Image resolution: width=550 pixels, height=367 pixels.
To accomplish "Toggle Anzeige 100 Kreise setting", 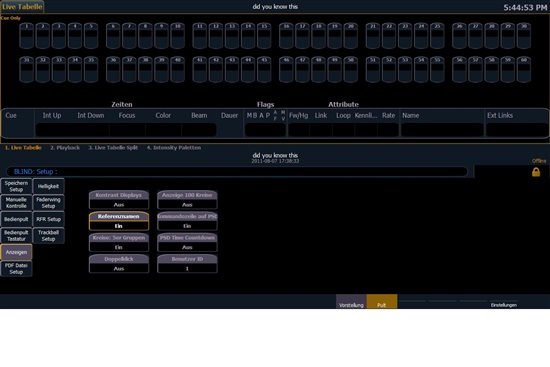I will [x=187, y=200].
